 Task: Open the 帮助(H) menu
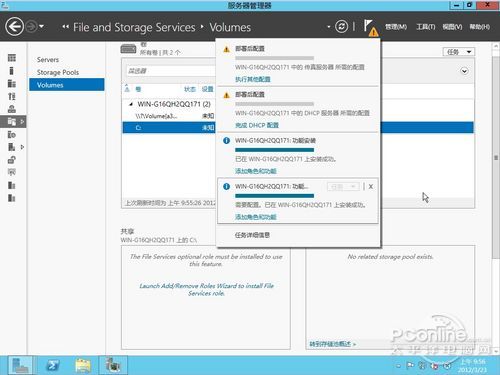[480, 27]
